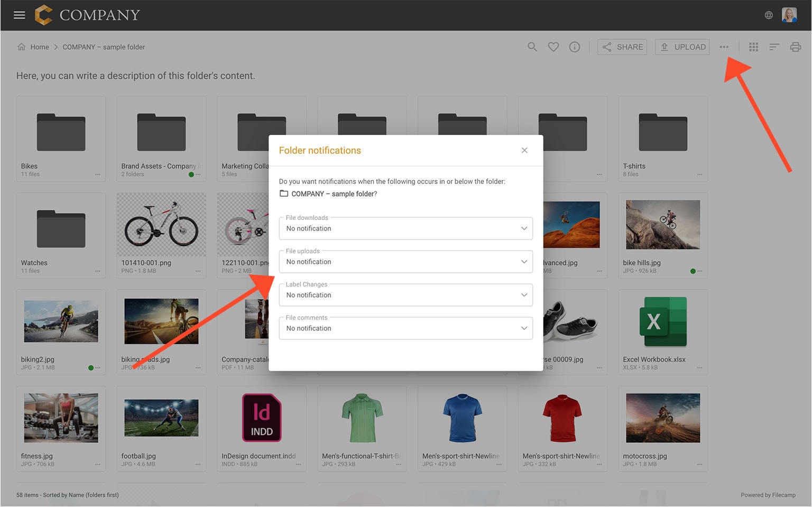Open the hamburger main menu
The image size is (812, 507).
(20, 15)
